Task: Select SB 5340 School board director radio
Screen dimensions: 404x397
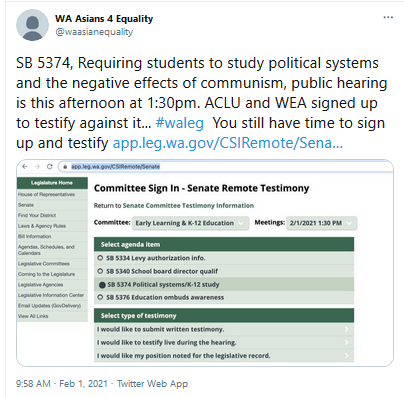Action: [100, 271]
